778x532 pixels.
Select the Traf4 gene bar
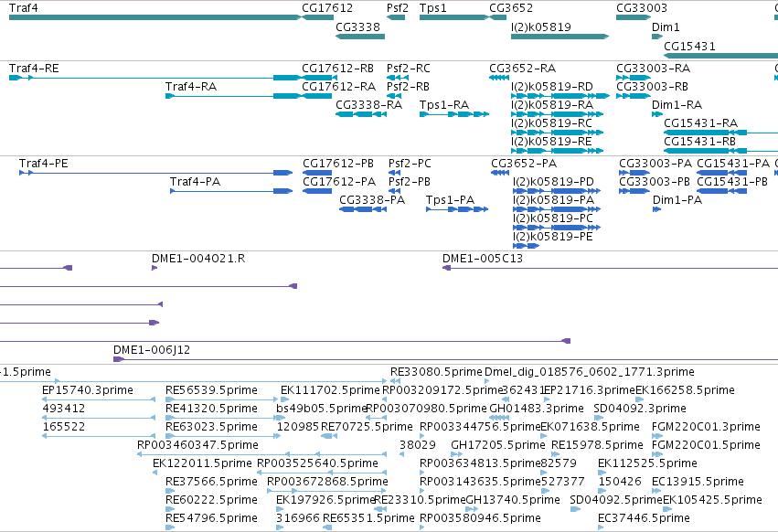tap(155, 17)
